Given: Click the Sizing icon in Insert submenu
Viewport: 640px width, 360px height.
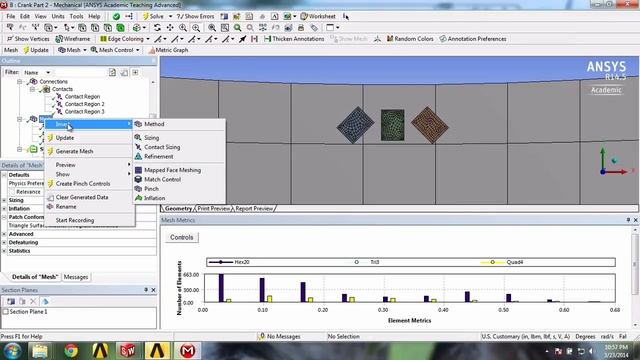Looking at the screenshot, I should coord(138,138).
